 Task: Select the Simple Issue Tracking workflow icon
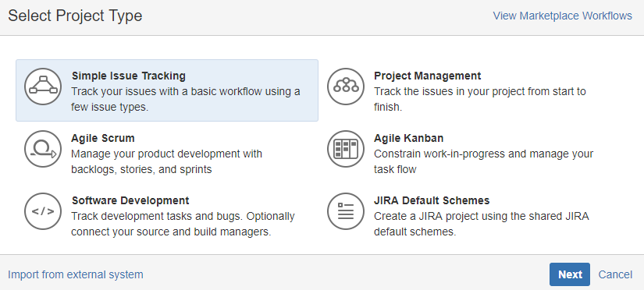tap(43, 87)
